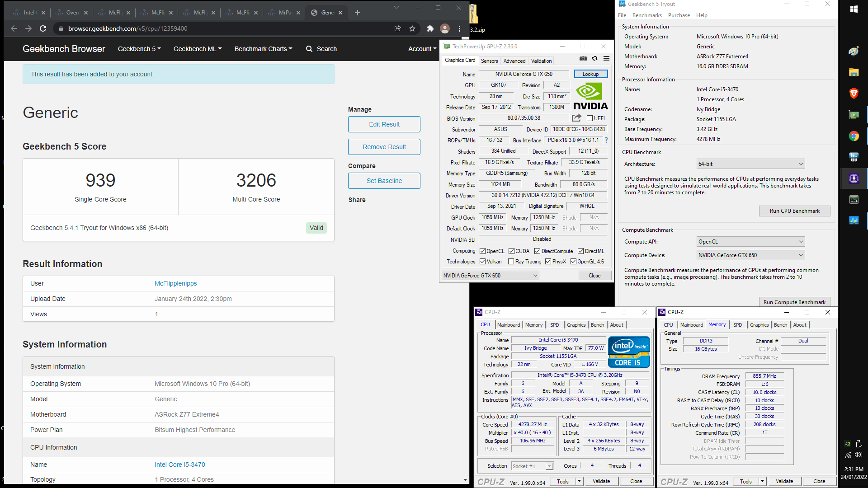Click share page icon in address bar
The width and height of the screenshot is (868, 488).
pos(398,28)
